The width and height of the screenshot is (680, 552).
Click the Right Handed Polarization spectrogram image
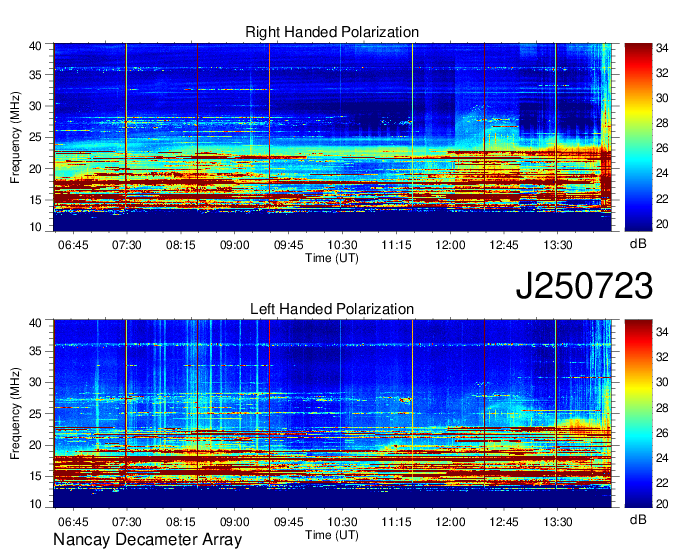333,137
